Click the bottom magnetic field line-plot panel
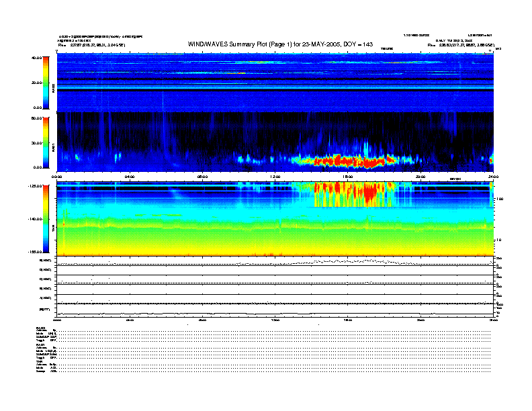This screenshot has height=411, width=532. 275,311
